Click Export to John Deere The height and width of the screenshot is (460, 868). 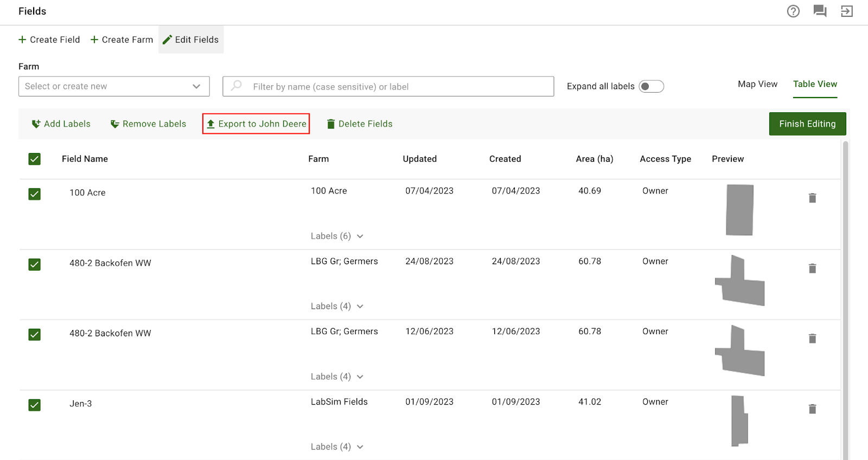[x=256, y=124]
